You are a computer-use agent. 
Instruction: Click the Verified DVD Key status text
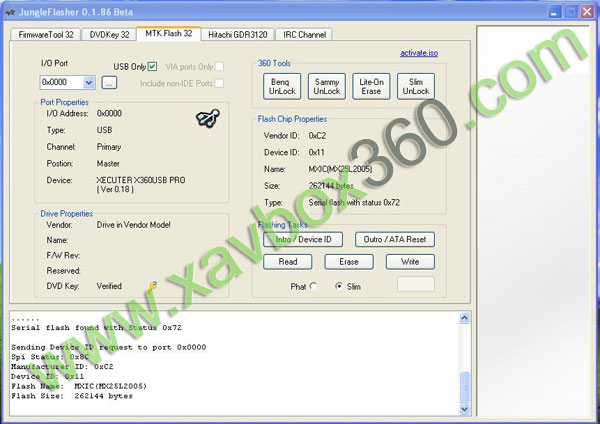[109, 286]
